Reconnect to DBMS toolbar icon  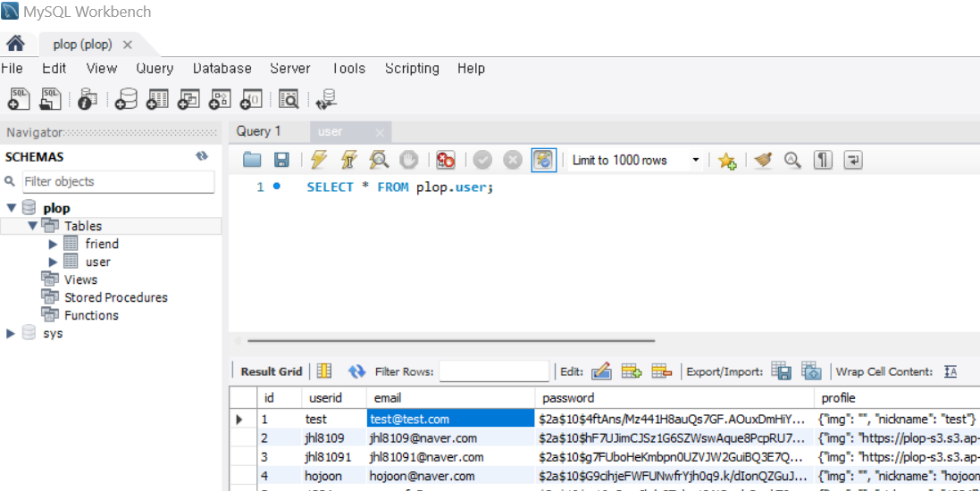pos(326,99)
